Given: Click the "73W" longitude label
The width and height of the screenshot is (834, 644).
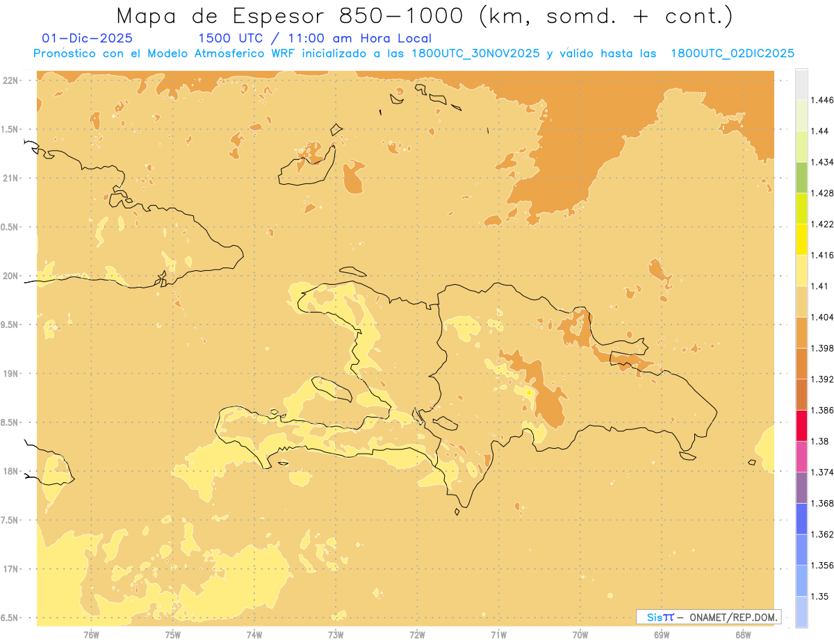Looking at the screenshot, I should click(x=336, y=634).
